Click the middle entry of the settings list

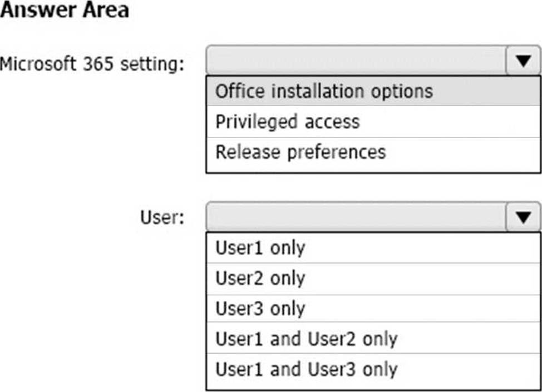tap(373, 122)
